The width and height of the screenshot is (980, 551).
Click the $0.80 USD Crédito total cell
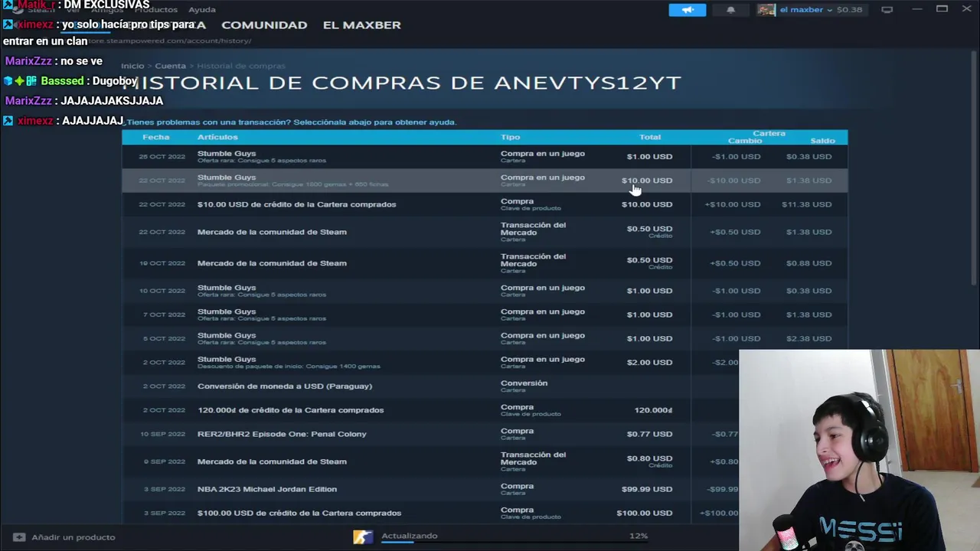coord(649,461)
